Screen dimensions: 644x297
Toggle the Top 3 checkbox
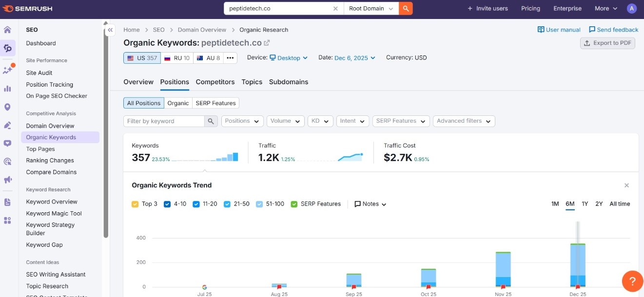tap(135, 204)
